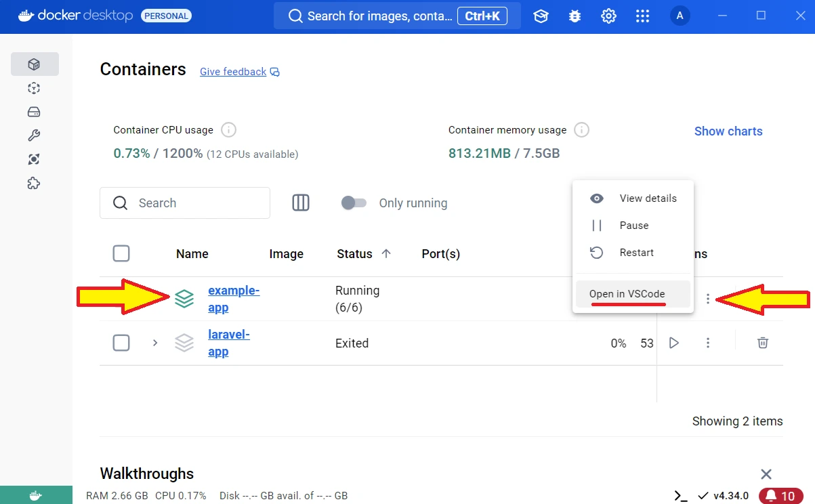Click the Name column header
Image resolution: width=815 pixels, height=504 pixels.
[192, 254]
